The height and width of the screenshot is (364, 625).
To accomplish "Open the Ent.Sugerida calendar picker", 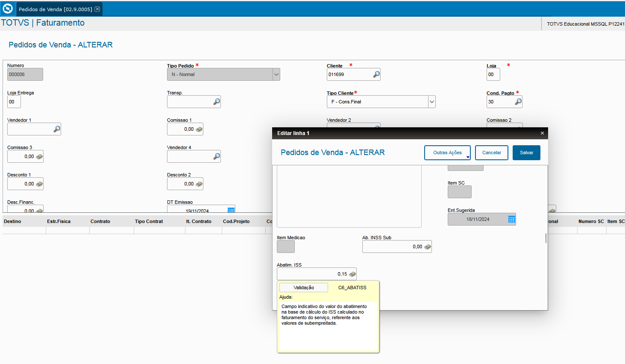I will pyautogui.click(x=511, y=219).
